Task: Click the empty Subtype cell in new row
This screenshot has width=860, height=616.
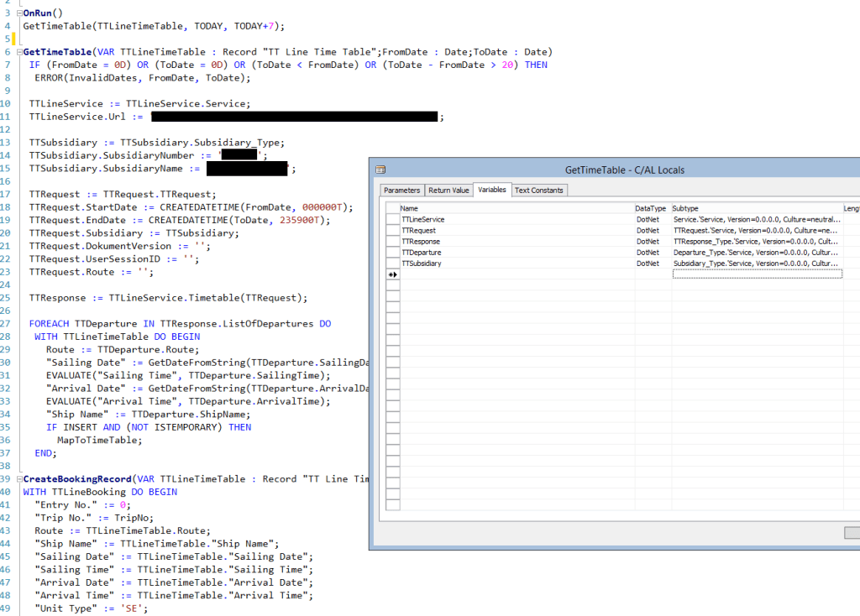Action: (x=756, y=274)
